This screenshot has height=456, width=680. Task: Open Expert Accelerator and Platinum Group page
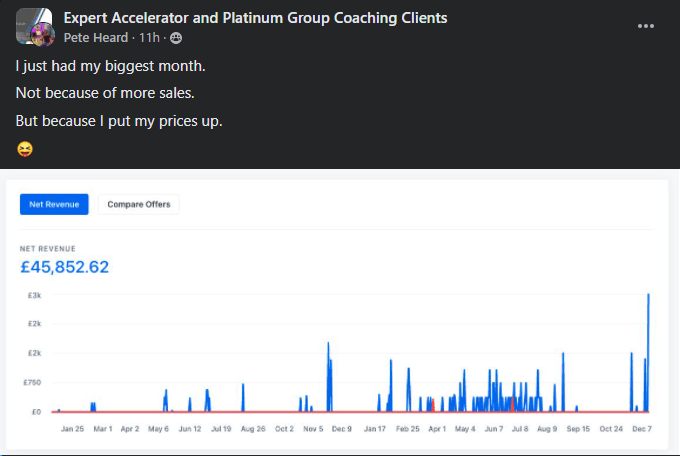255,18
